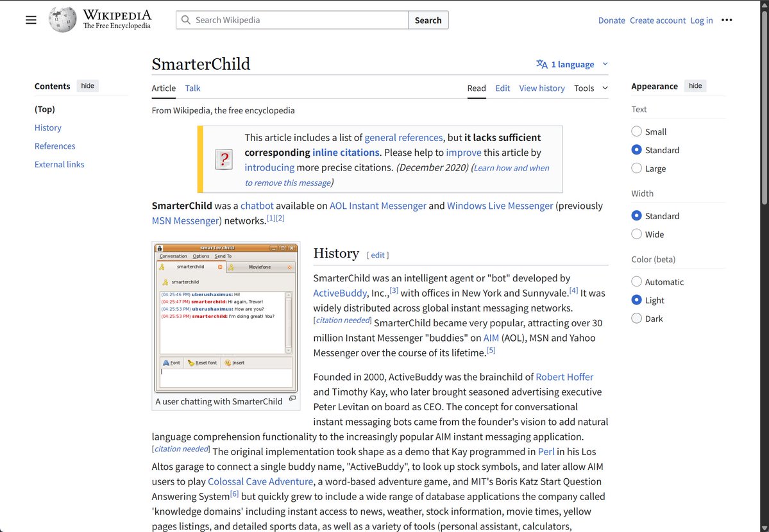This screenshot has width=769, height=532.
Task: Select Small text size
Action: tap(637, 131)
